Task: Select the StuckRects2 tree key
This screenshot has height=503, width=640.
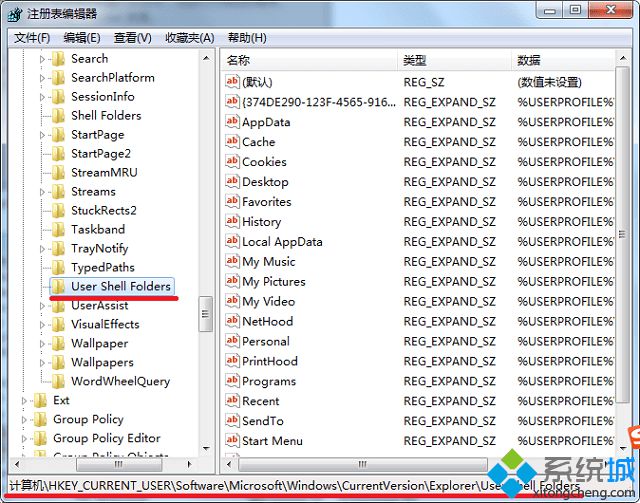Action: pos(104,211)
